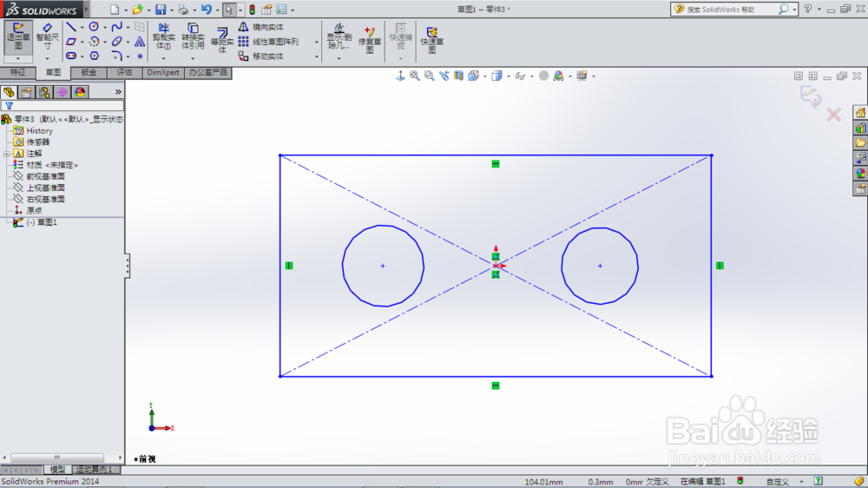
Task: Select the Parallelogram rectangle tool
Action: click(71, 42)
